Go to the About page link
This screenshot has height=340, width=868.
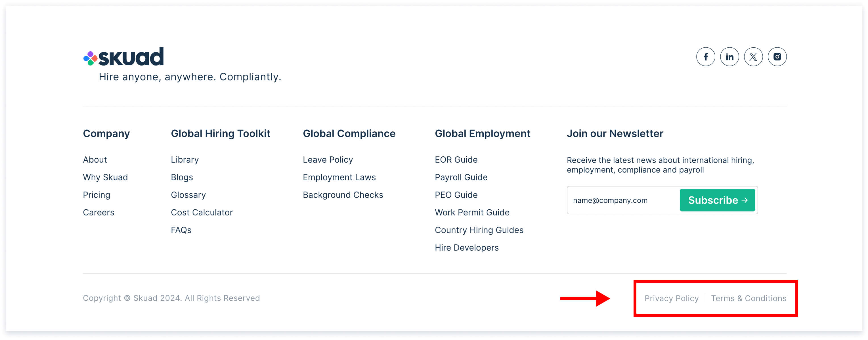pos(95,159)
